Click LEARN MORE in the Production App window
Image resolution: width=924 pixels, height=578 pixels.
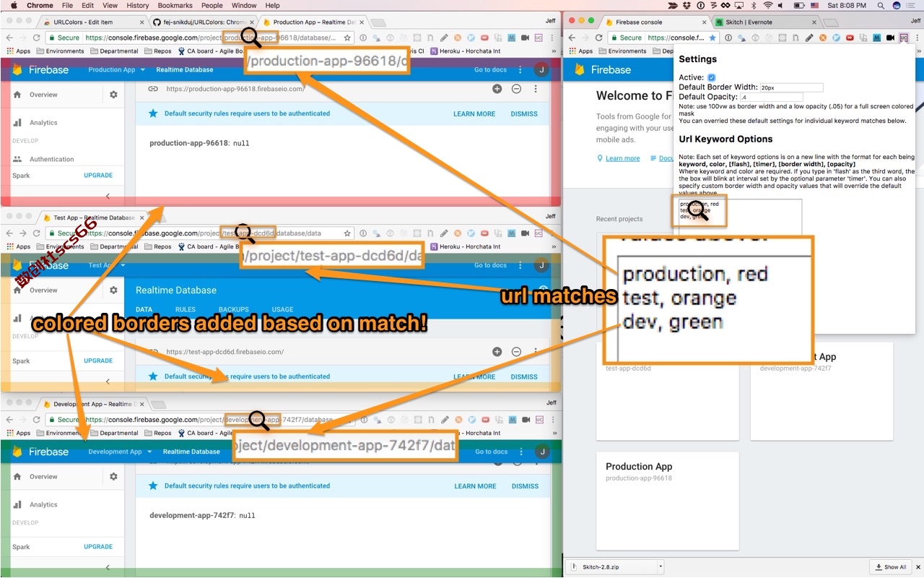click(x=474, y=113)
